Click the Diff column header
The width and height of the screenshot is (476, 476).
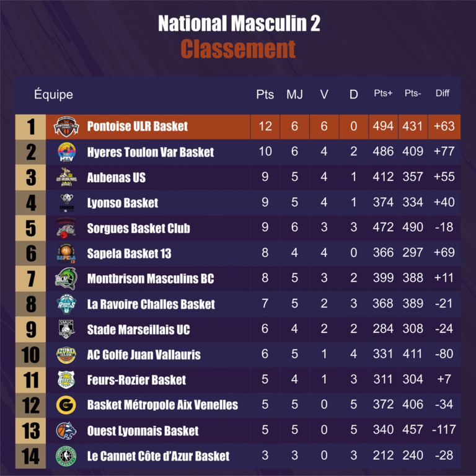point(443,94)
